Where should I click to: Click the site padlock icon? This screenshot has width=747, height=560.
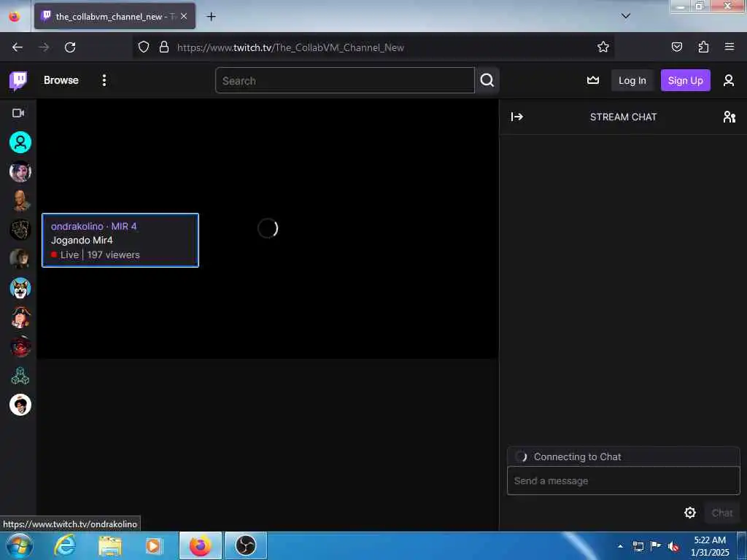point(164,47)
